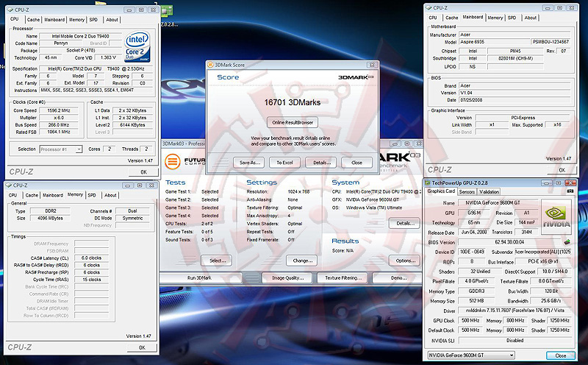Click the Code Name Penryn field
Viewport: 588px width, 365px height.
click(x=61, y=43)
